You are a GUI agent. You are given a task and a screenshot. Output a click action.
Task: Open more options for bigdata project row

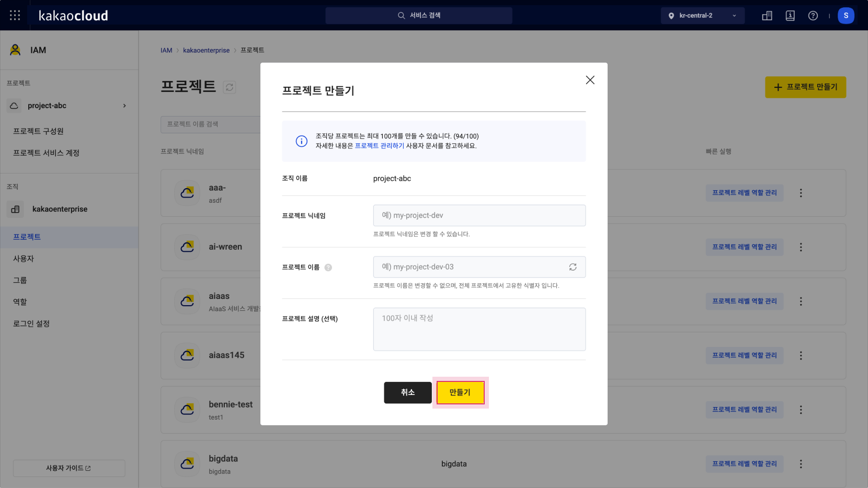tap(801, 464)
